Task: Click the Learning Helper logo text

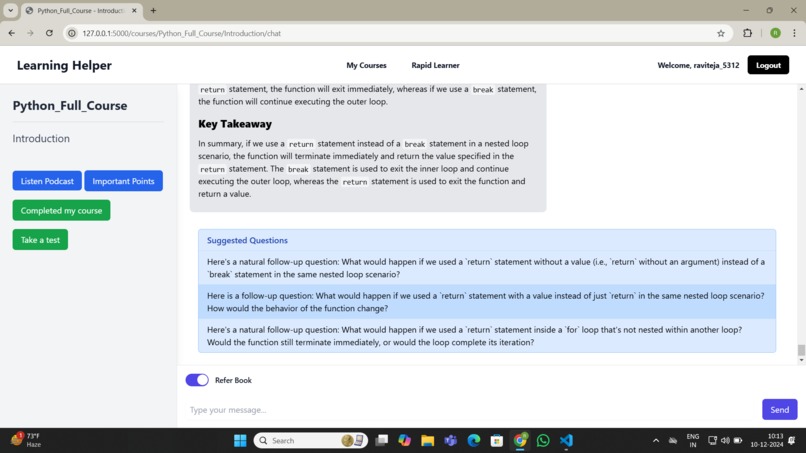Action: 64,65
